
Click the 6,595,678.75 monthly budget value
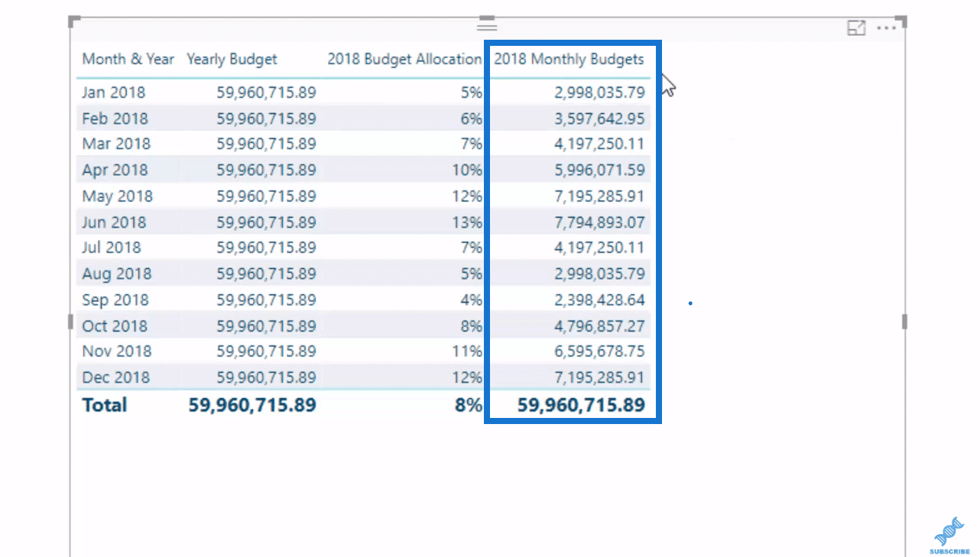coord(599,351)
